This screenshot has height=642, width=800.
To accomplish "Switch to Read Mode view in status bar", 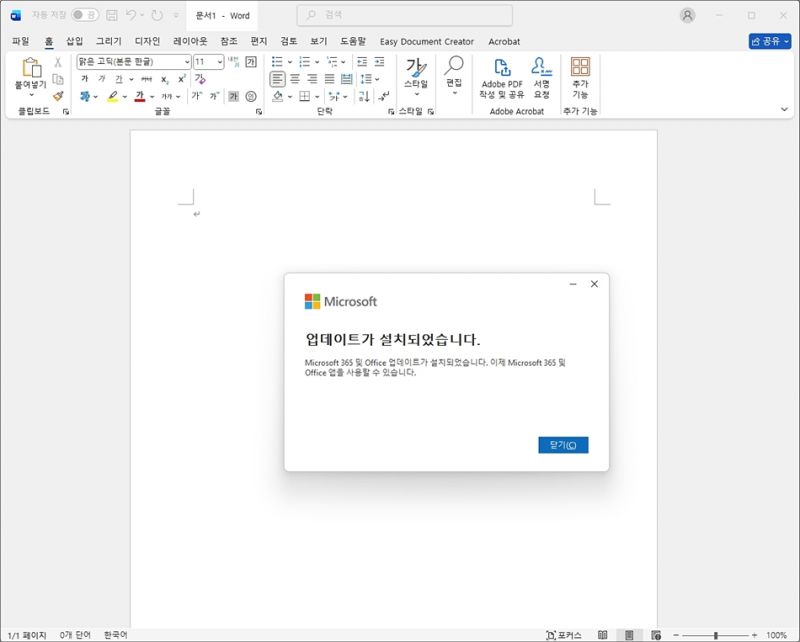I will (x=602, y=635).
